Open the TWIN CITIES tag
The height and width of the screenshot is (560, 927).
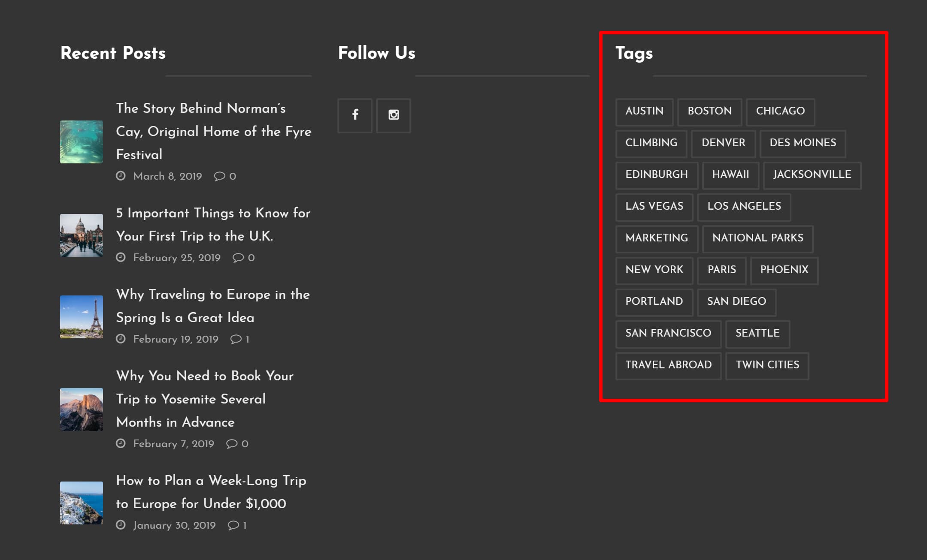coord(767,365)
